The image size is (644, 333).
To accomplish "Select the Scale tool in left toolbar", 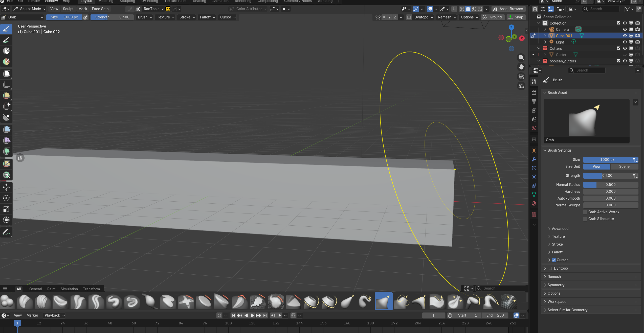I will (x=6, y=209).
